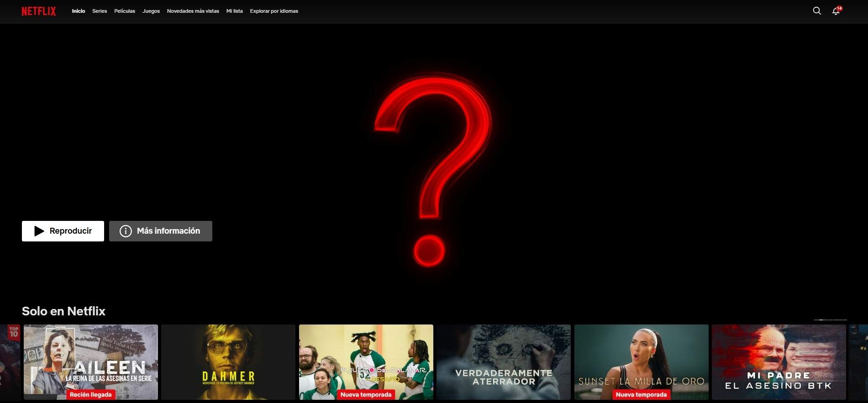Click the Netflix logo
This screenshot has height=403, width=868.
click(x=39, y=11)
